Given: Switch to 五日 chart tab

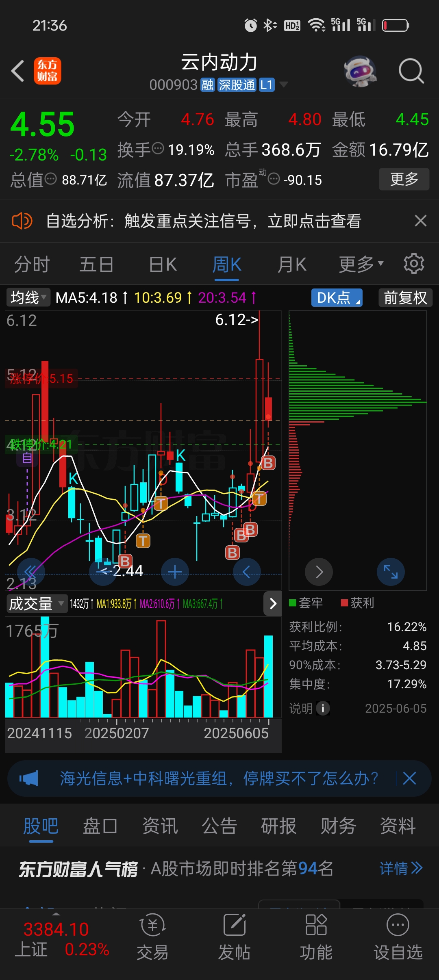Looking at the screenshot, I should click(96, 264).
